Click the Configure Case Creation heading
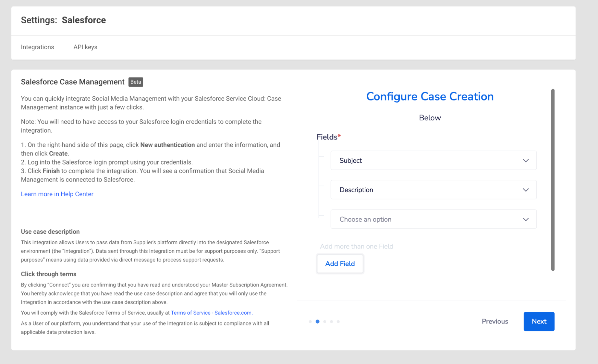Screen dimensions: 598x364 coord(430,96)
